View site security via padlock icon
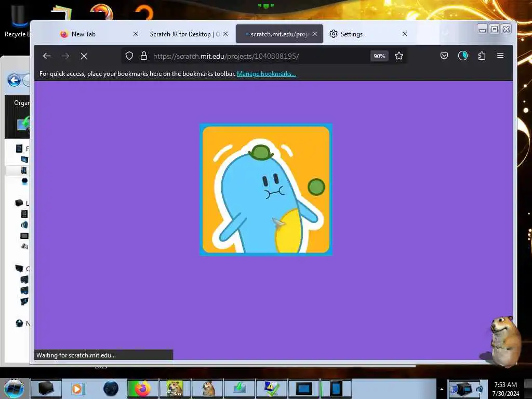The image size is (532, 399). coord(144,56)
